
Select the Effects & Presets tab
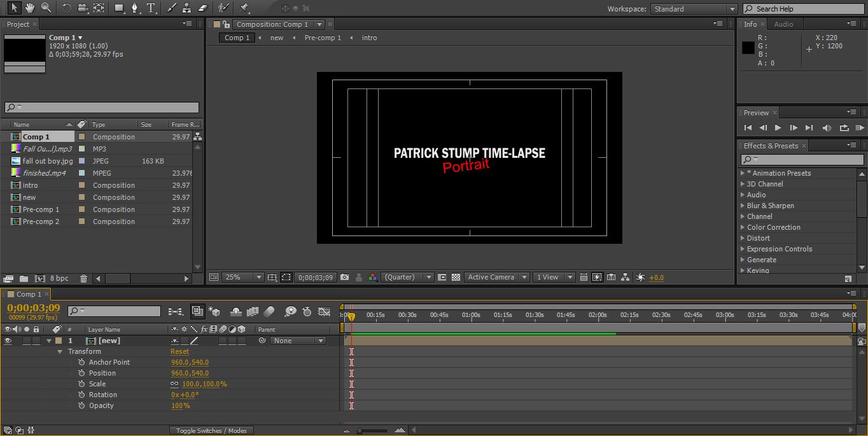point(771,146)
